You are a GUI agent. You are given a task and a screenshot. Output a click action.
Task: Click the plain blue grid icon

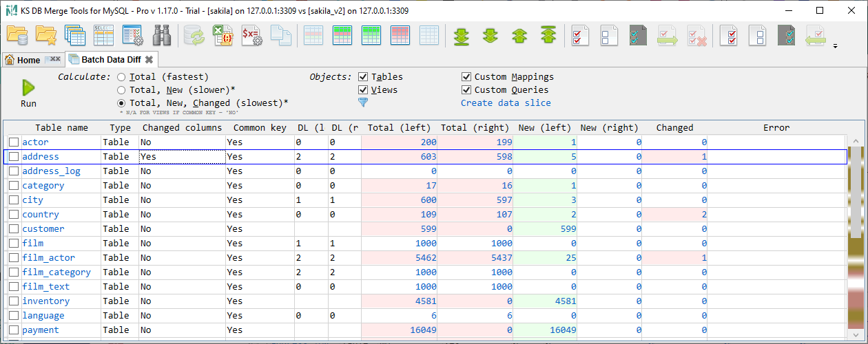click(429, 34)
